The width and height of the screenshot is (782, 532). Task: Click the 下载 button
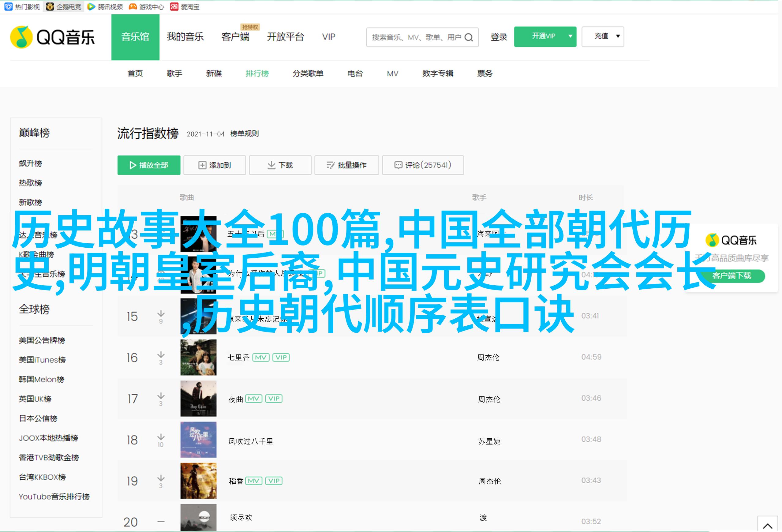(x=280, y=165)
